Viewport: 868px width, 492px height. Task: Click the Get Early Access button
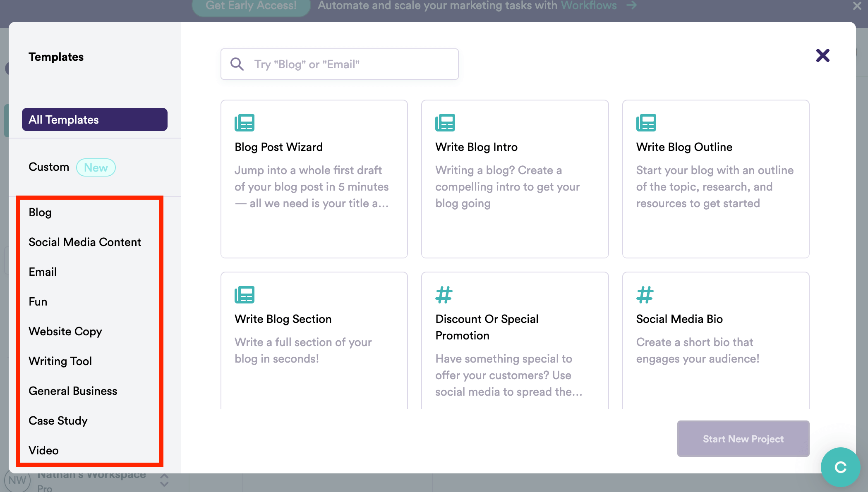point(251,6)
